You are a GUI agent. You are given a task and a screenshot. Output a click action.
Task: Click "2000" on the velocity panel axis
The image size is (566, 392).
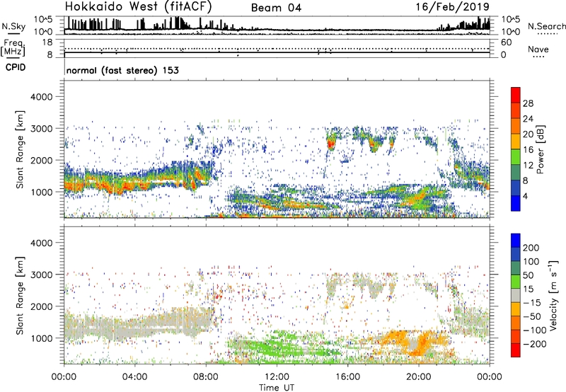click(41, 306)
